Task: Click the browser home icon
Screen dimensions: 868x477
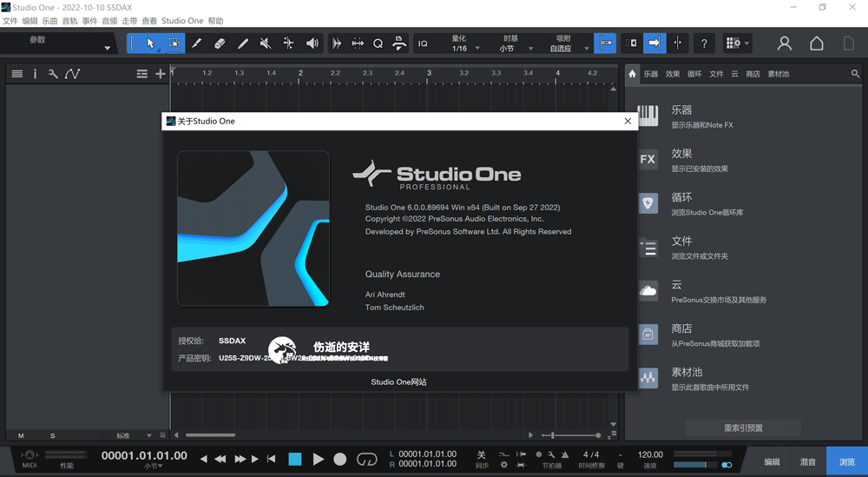Action: 632,74
